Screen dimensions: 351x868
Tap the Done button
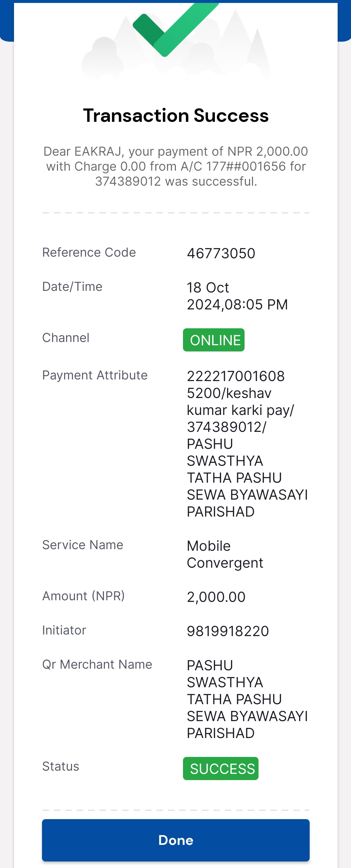coord(175,840)
